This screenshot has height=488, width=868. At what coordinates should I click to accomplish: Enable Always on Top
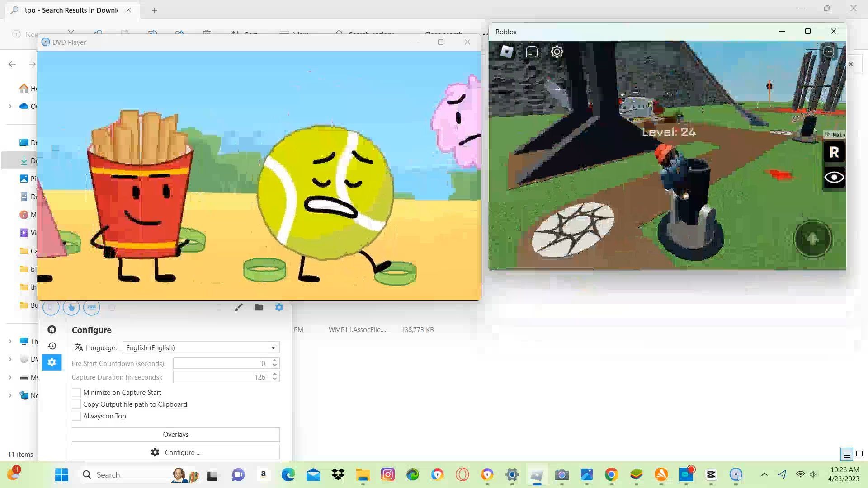point(76,416)
